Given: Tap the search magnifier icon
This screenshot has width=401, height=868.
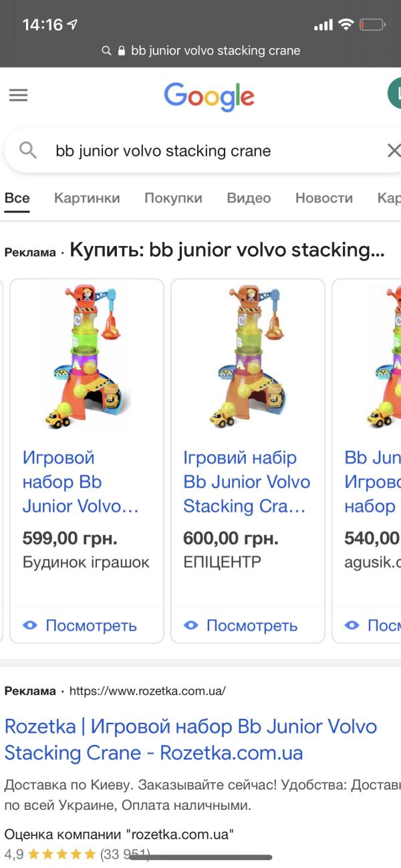Looking at the screenshot, I should (x=28, y=150).
